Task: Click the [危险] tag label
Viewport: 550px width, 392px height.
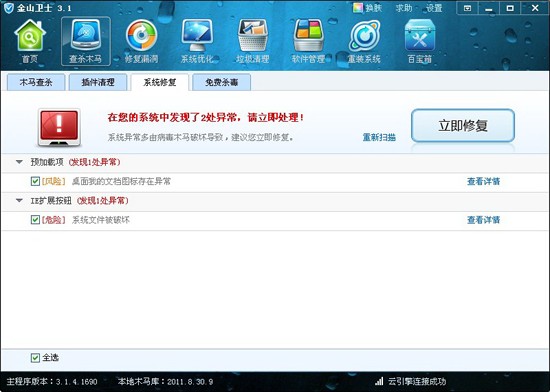Action: tap(54, 220)
